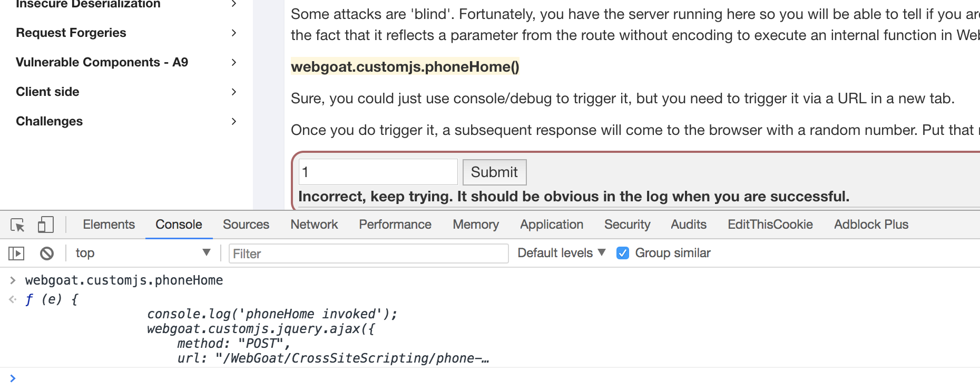Submit the entered number
Viewport: 980px width, 390px height.
494,172
